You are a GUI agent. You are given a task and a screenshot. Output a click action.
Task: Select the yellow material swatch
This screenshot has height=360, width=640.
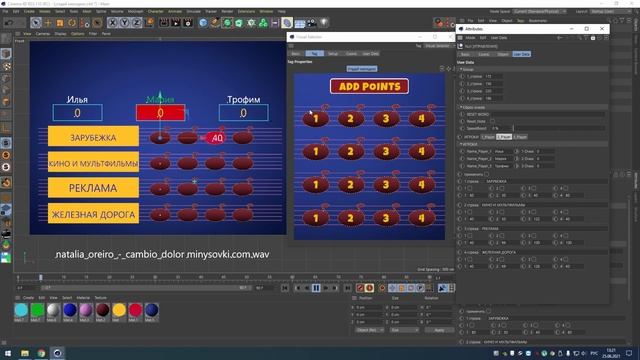coord(119,311)
